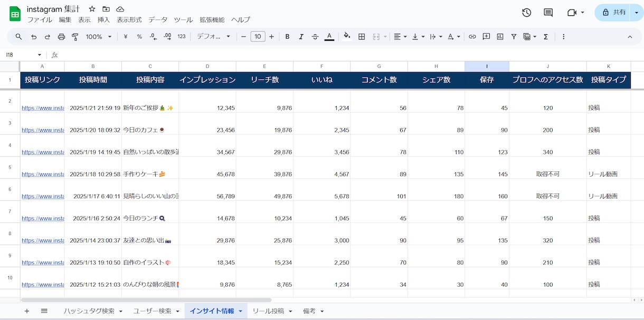The image size is (644, 320).
Task: Open the font family dropdown
Action: [214, 37]
